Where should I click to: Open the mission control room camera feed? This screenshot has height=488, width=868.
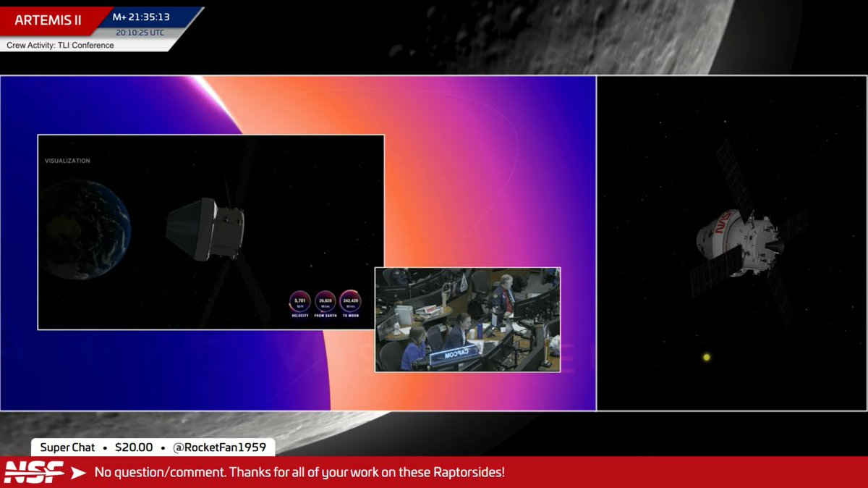[467, 319]
